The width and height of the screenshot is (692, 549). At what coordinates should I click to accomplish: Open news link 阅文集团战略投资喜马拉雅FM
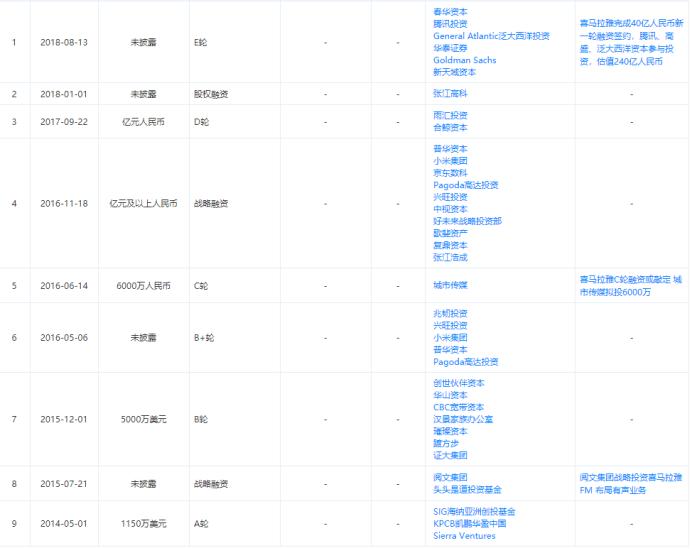pos(631,484)
